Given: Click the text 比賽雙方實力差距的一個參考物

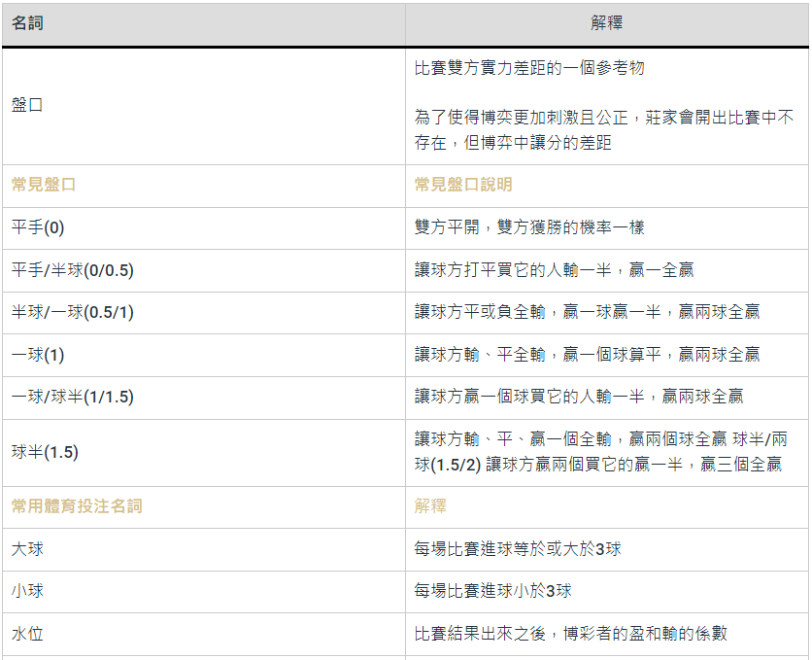Looking at the screenshot, I should (x=529, y=68).
